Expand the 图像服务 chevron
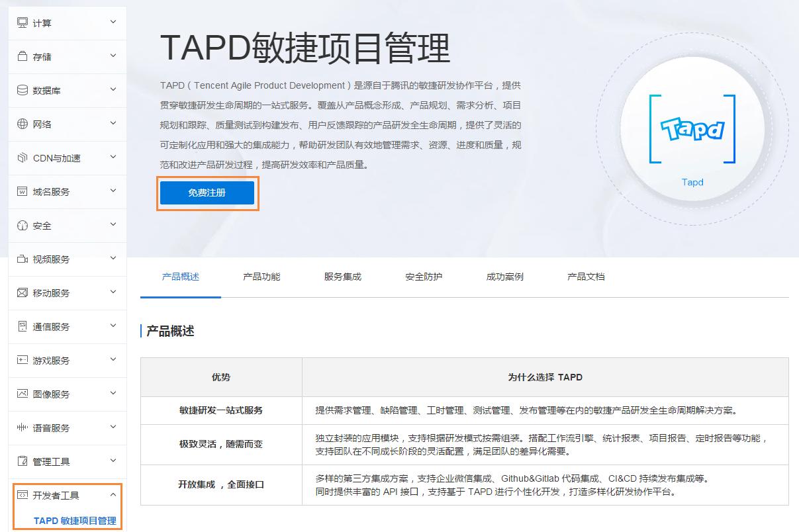 (x=113, y=393)
